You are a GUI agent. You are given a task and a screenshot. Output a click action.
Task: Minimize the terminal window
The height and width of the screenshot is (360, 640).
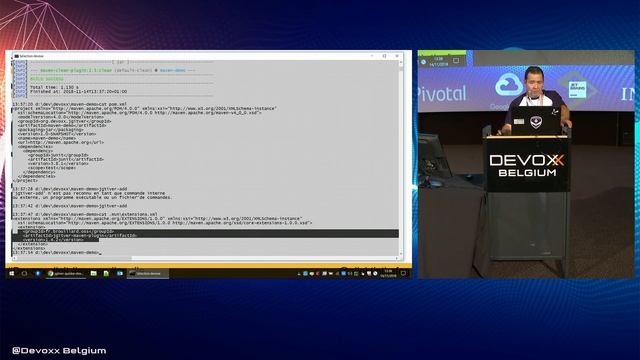pyautogui.click(x=372, y=56)
